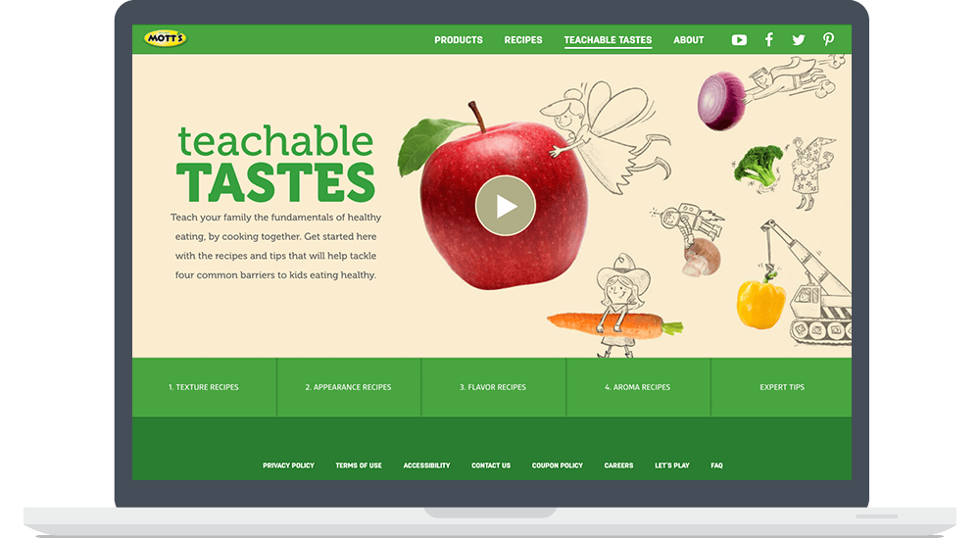The height and width of the screenshot is (538, 980).
Task: Open the Aroma Recipes tab
Action: [x=638, y=387]
